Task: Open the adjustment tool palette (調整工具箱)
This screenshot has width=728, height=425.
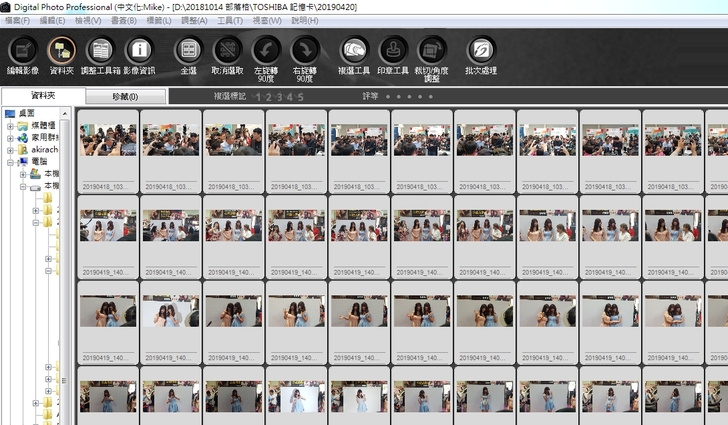Action: [x=100, y=55]
